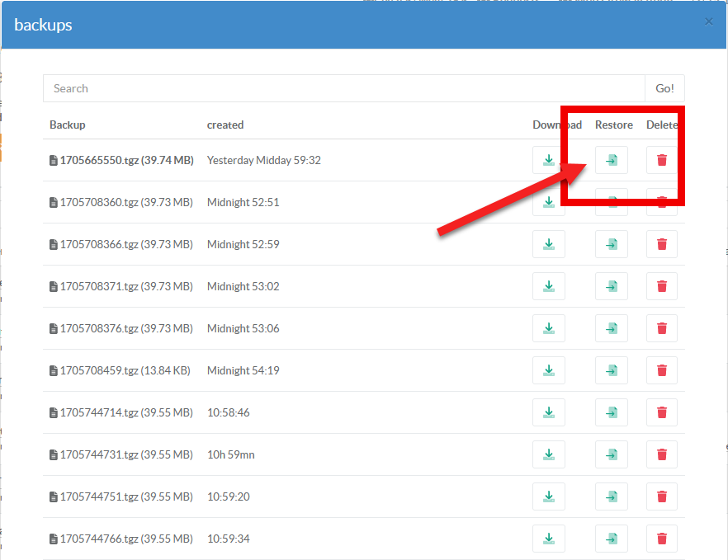Close the backups dialog
This screenshot has width=728, height=560.
(708, 22)
